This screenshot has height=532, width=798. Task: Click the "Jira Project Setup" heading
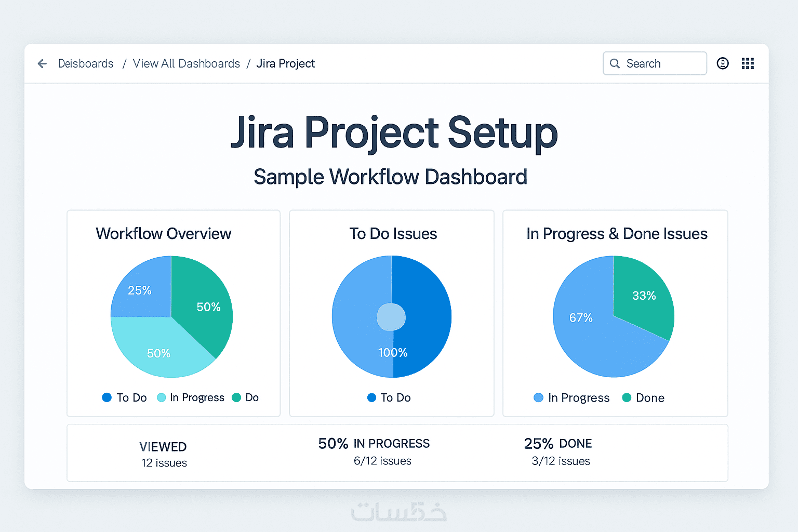(394, 133)
